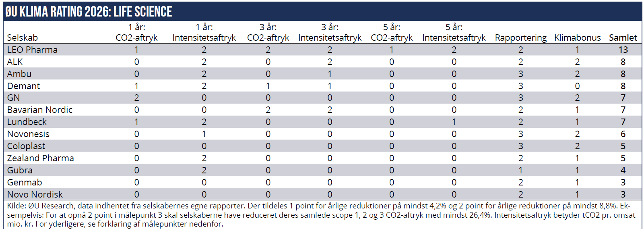Click the Zealand Pharma row label
This screenshot has width=644, height=229.
click(40, 158)
